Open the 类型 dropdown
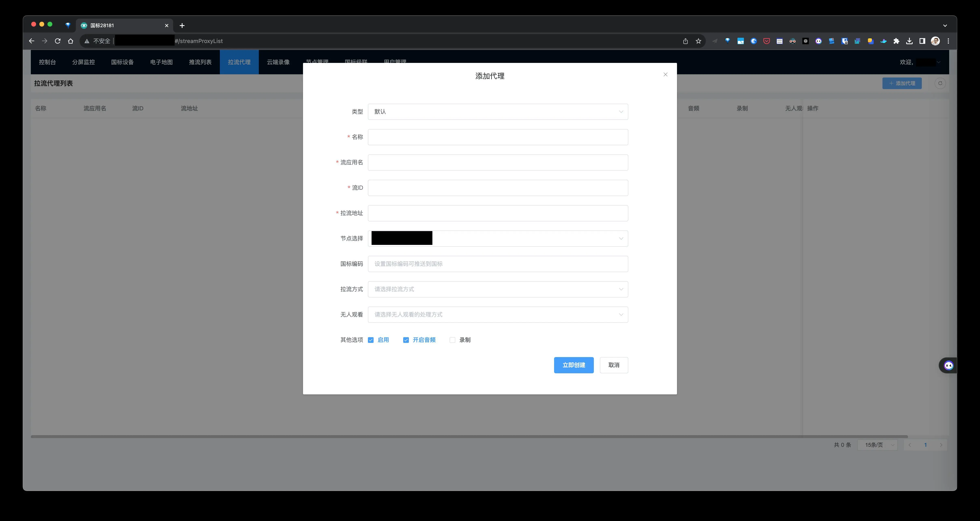This screenshot has width=980, height=521. click(x=498, y=112)
